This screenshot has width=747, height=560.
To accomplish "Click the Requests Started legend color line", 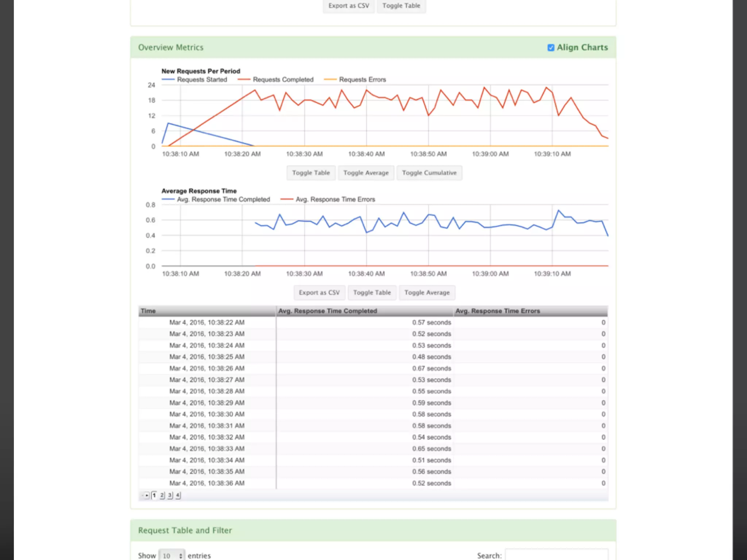I will [x=168, y=79].
